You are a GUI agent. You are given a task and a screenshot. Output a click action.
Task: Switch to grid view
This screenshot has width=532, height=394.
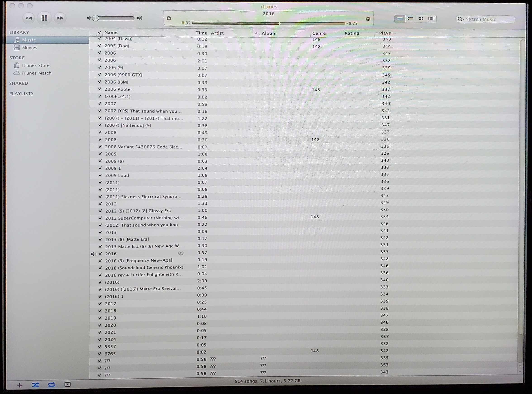(421, 19)
